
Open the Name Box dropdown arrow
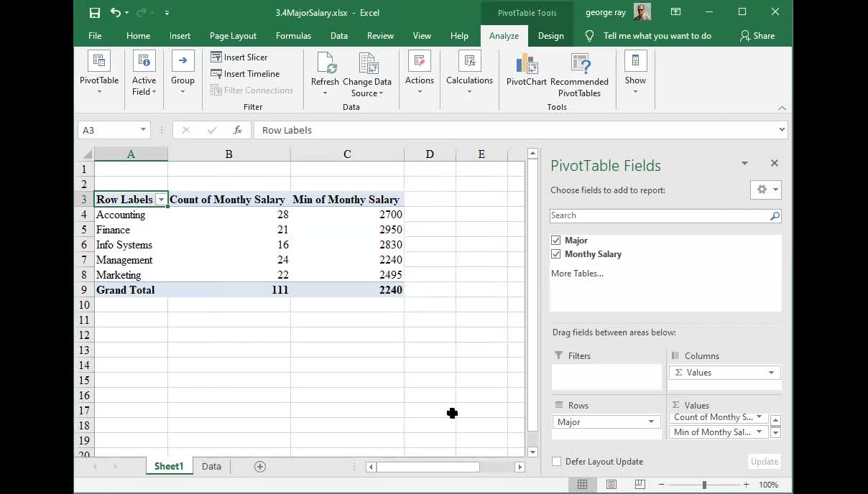point(143,130)
